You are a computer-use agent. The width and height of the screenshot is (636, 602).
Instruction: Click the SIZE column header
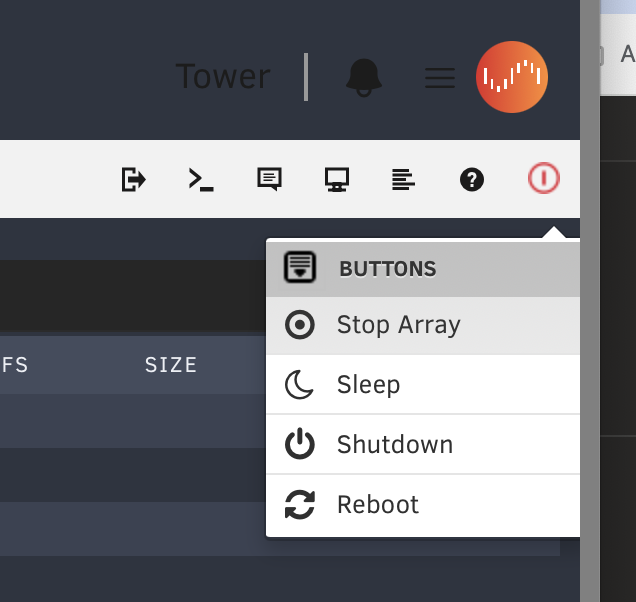pos(171,365)
